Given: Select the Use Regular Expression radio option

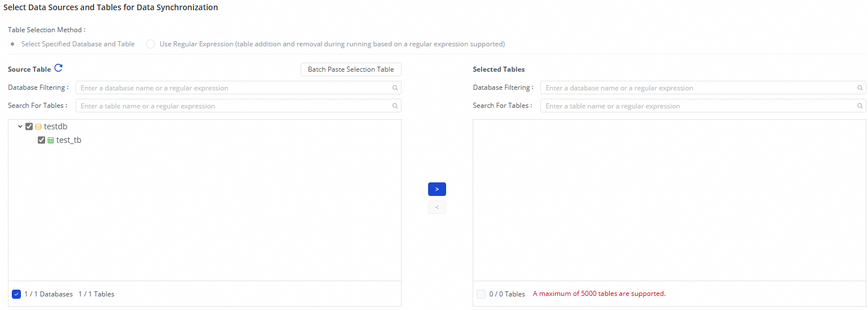Looking at the screenshot, I should pyautogui.click(x=151, y=44).
